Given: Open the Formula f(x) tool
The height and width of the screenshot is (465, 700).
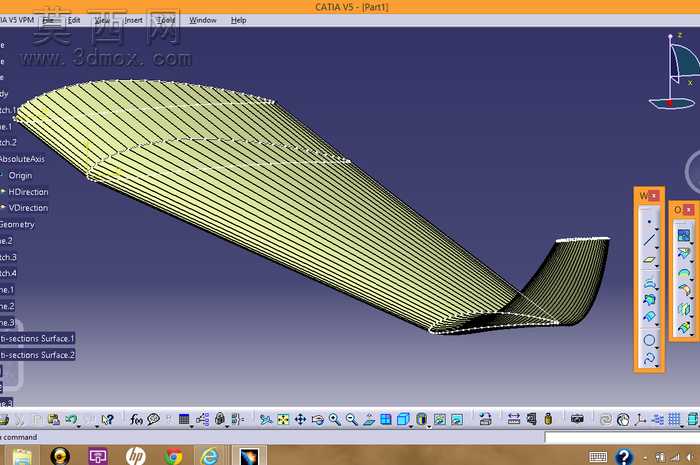Looking at the screenshot, I should (x=136, y=419).
